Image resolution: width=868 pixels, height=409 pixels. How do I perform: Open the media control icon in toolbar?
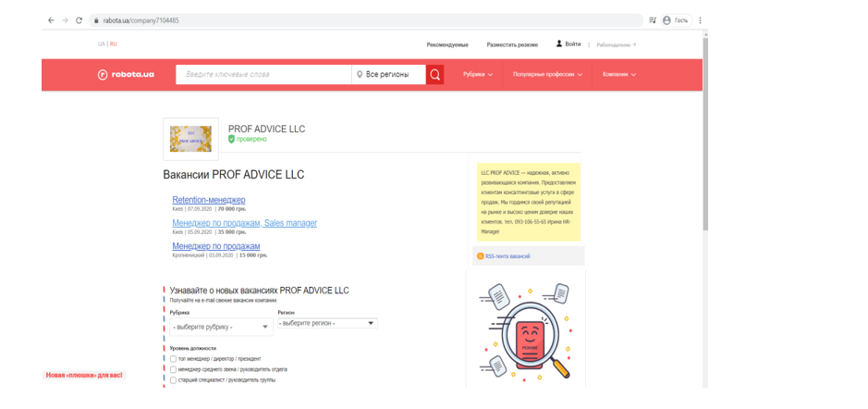(653, 20)
